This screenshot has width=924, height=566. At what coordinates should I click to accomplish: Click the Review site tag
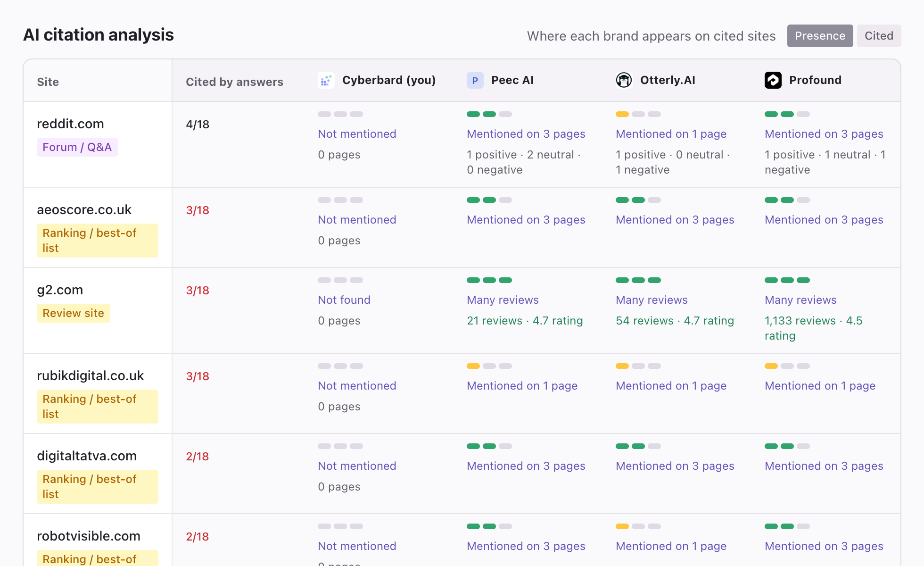[x=74, y=313]
